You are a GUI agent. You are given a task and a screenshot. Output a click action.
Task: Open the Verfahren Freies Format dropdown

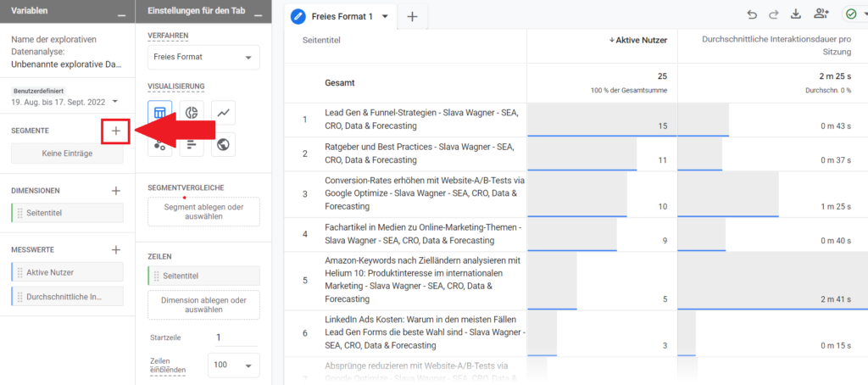coord(203,57)
